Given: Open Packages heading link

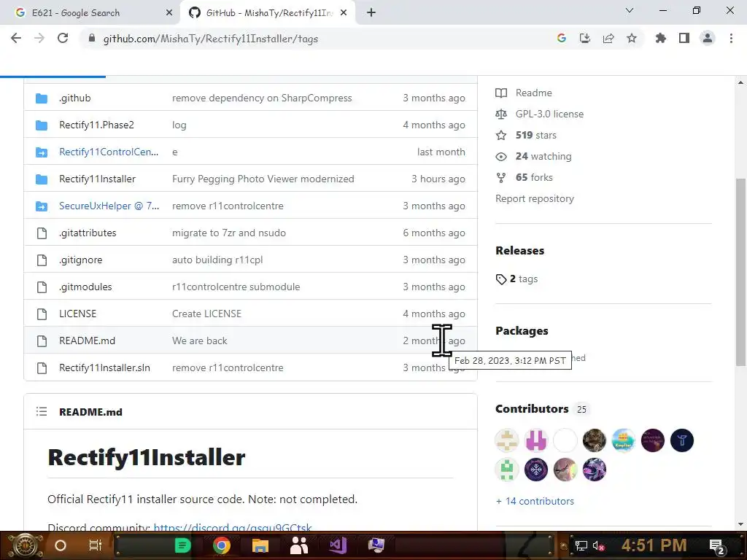Looking at the screenshot, I should pos(522,331).
